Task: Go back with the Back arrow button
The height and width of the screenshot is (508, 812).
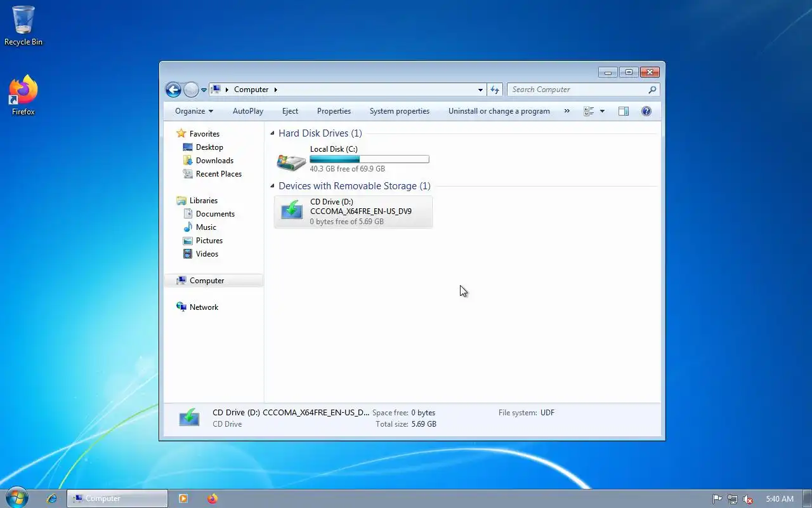Action: point(173,90)
